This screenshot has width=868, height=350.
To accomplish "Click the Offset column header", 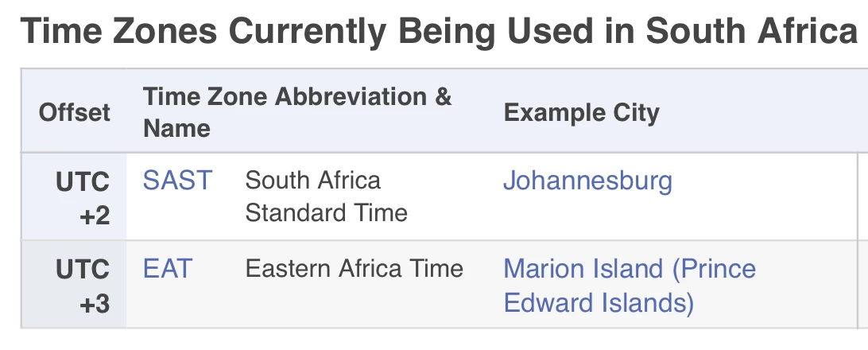I will [x=74, y=112].
